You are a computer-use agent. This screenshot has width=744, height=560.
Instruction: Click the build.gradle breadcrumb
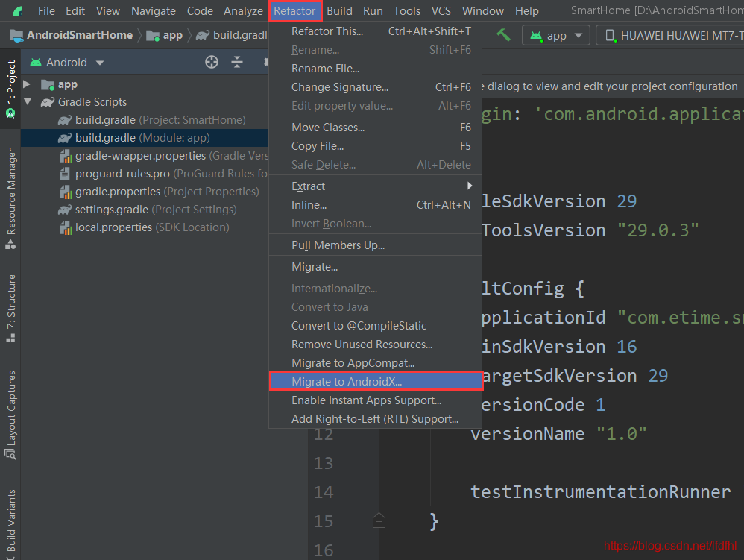pyautogui.click(x=233, y=35)
